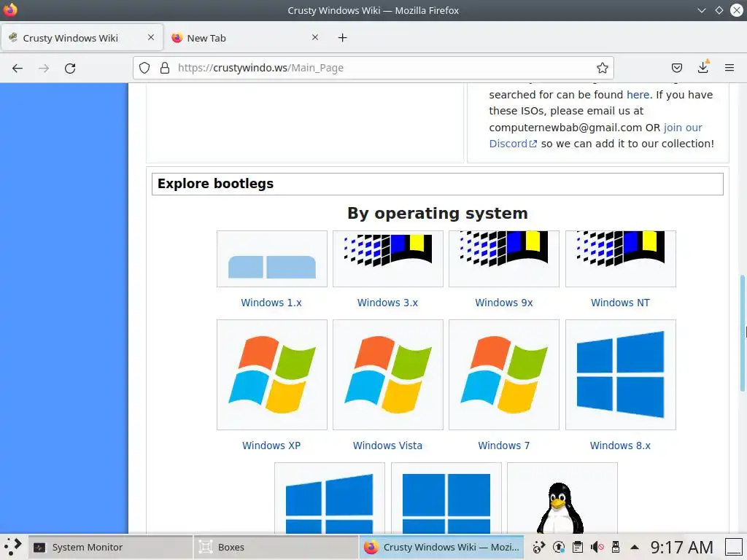This screenshot has width=747, height=560.
Task: Bookmark this page with the star icon
Action: point(602,68)
